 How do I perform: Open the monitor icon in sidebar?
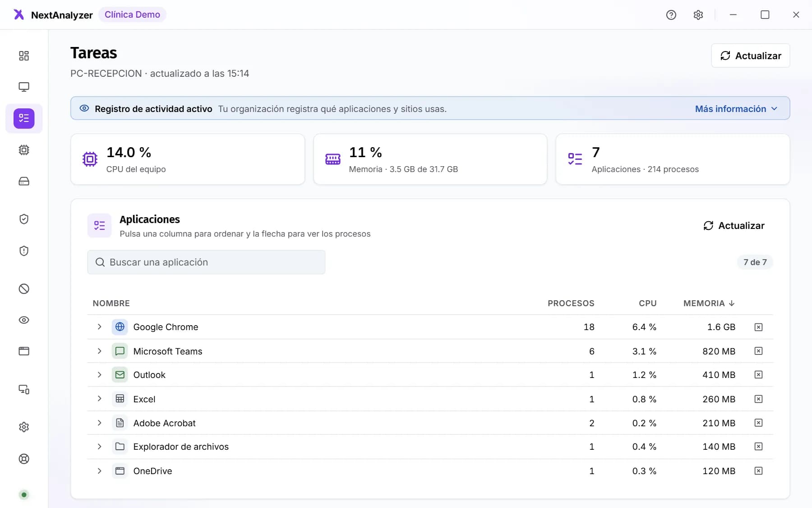pyautogui.click(x=24, y=87)
